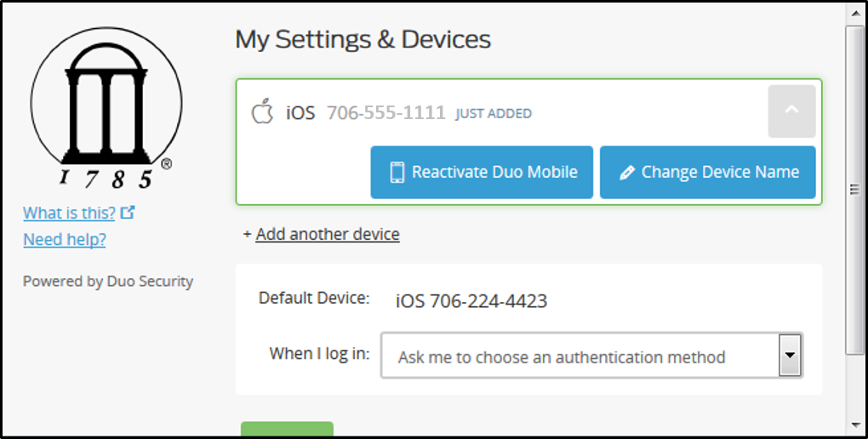Image resolution: width=868 pixels, height=439 pixels.
Task: Open the Need help? link
Action: (x=64, y=240)
